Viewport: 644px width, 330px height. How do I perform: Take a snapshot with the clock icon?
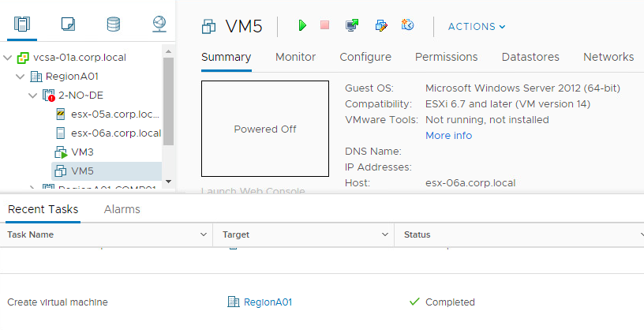pyautogui.click(x=407, y=24)
